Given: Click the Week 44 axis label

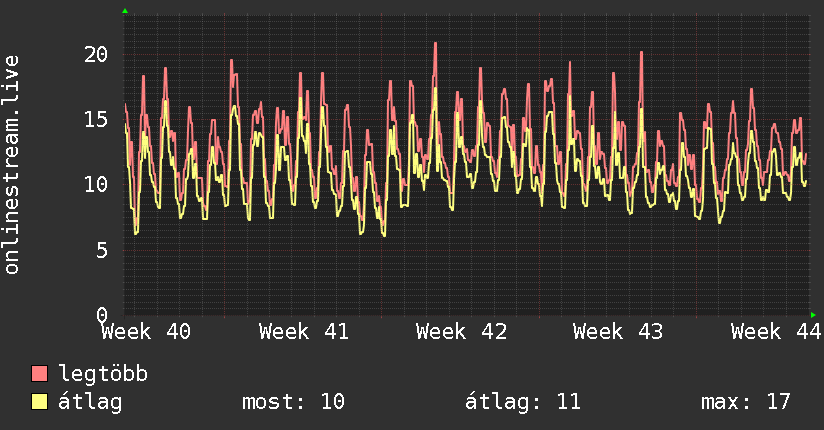Looking at the screenshot, I should tap(776, 332).
